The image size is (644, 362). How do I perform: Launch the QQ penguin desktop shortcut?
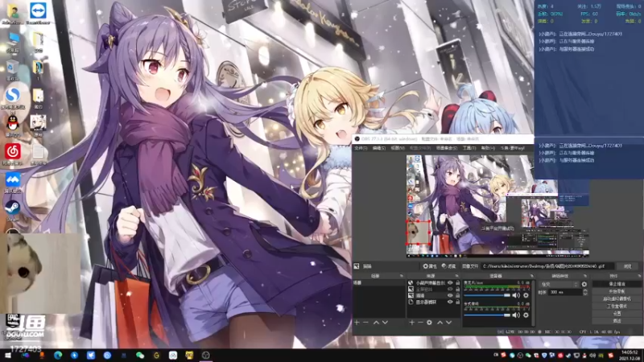[x=13, y=125]
